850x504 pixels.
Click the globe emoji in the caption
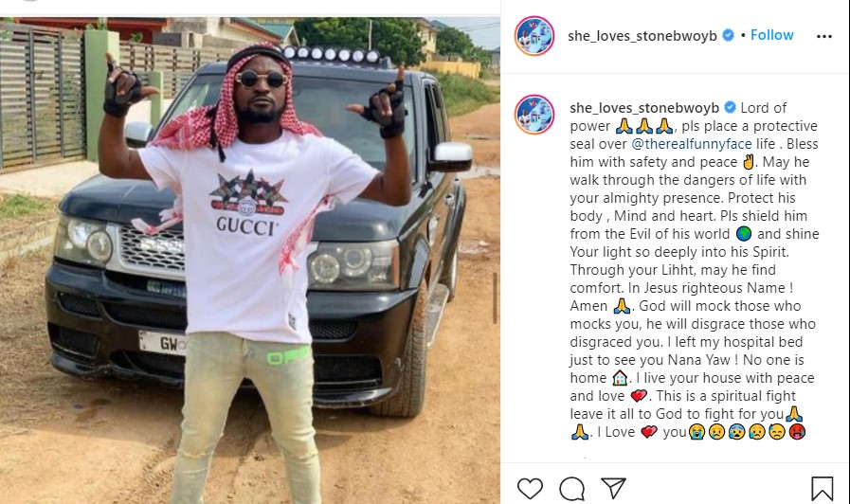pos(744,234)
